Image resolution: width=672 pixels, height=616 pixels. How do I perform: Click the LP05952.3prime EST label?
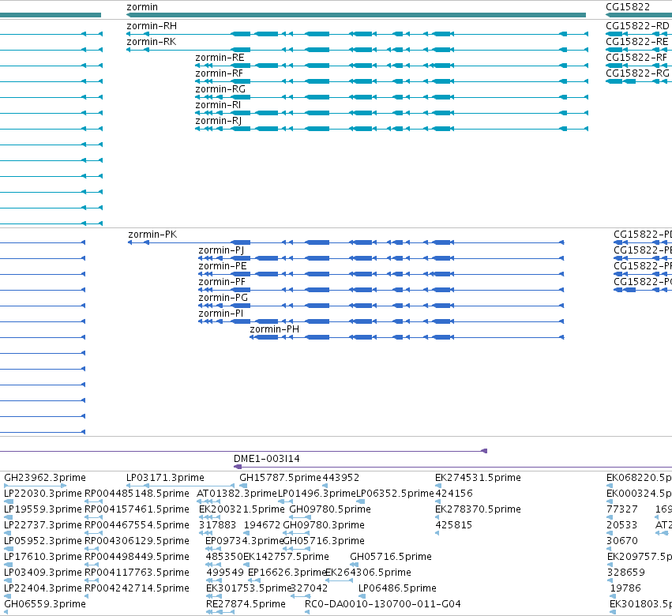click(x=43, y=541)
